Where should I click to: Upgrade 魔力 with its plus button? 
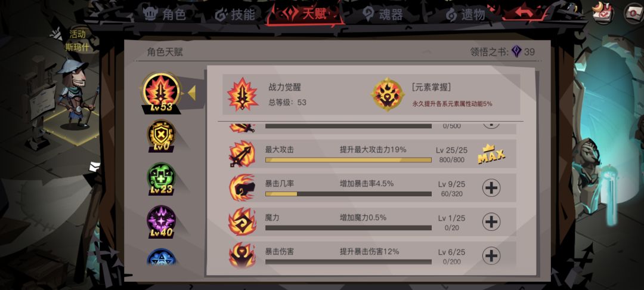point(491,222)
